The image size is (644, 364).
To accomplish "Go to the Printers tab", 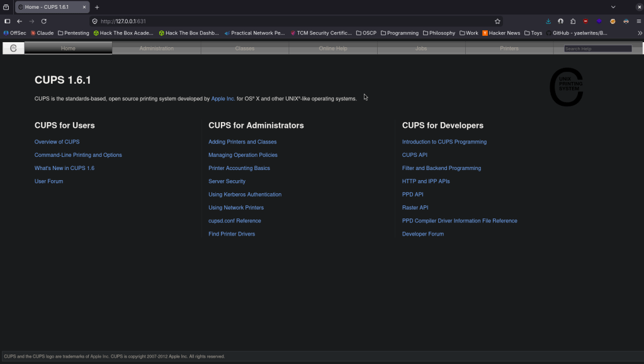I will pyautogui.click(x=509, y=48).
